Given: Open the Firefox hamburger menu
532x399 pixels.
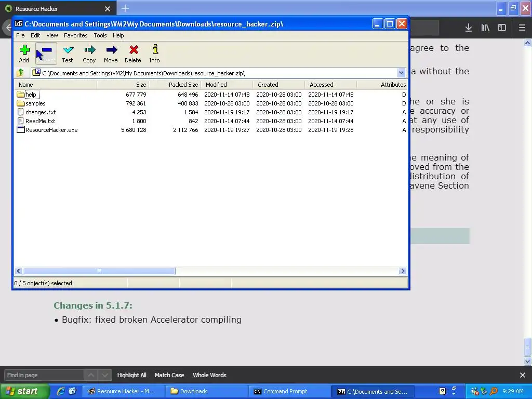Looking at the screenshot, I should point(522,28).
